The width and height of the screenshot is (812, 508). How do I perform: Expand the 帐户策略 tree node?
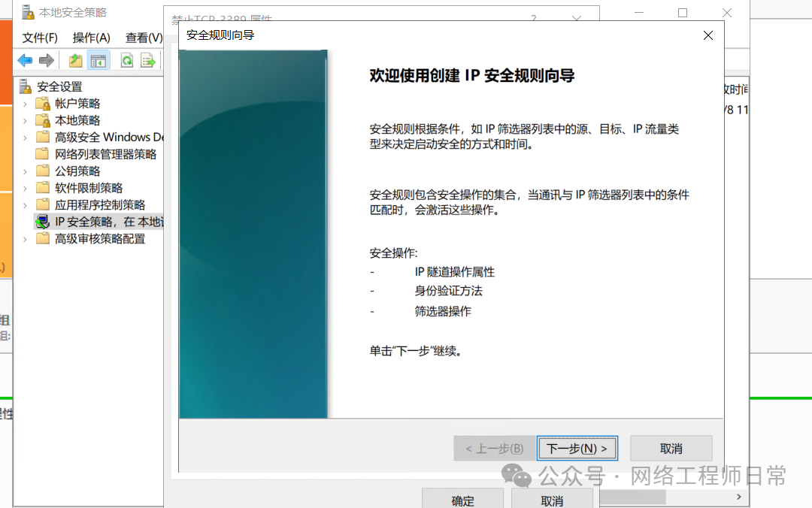[25, 104]
